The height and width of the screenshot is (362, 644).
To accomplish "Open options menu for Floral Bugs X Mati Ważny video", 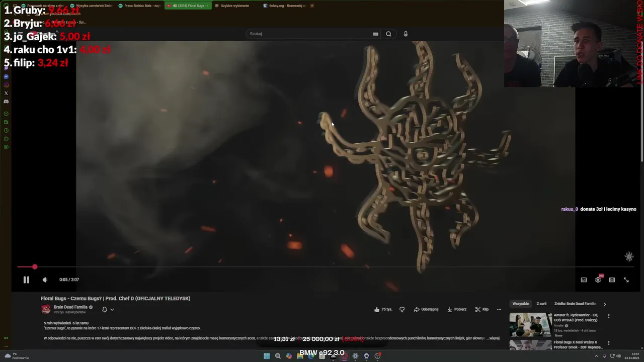I will click(608, 343).
